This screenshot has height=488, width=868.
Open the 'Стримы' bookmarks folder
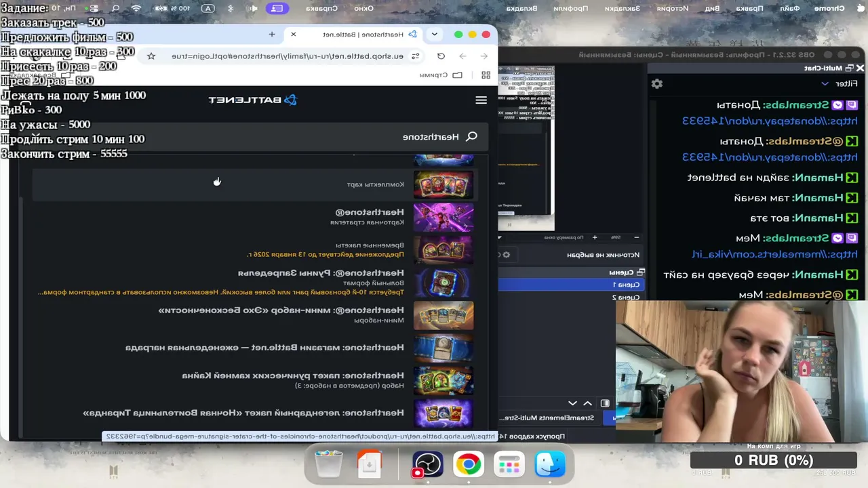coord(442,75)
